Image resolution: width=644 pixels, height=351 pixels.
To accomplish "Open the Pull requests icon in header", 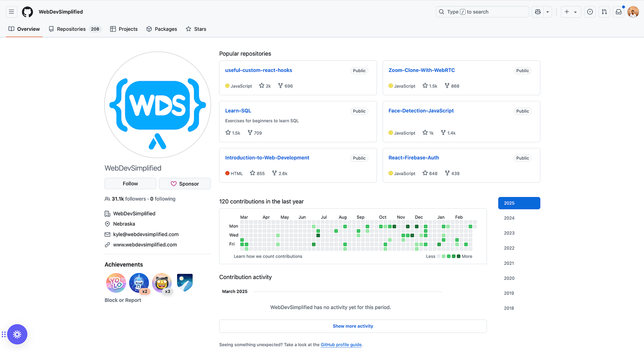I will (x=604, y=12).
